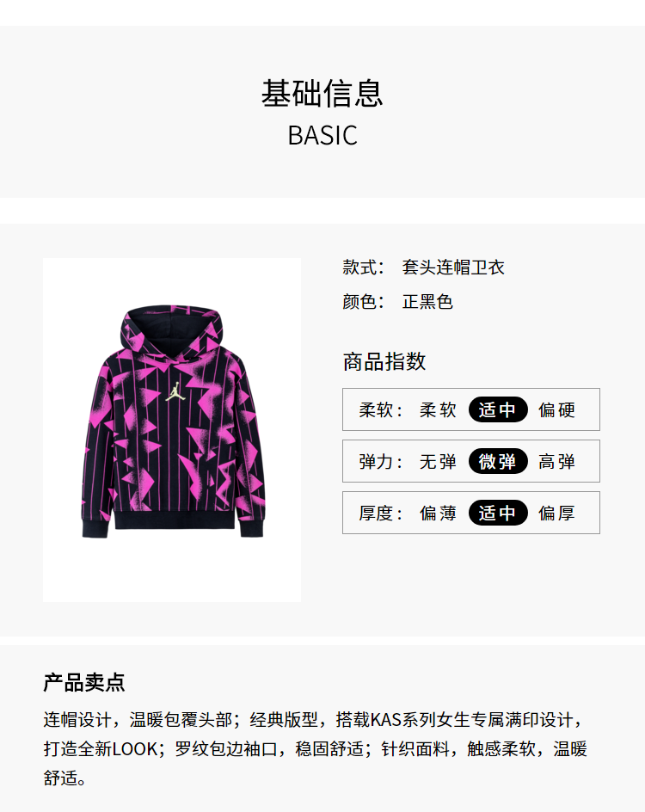
Task: Click the 产品卖点 heading
Action: pyautogui.click(x=84, y=682)
